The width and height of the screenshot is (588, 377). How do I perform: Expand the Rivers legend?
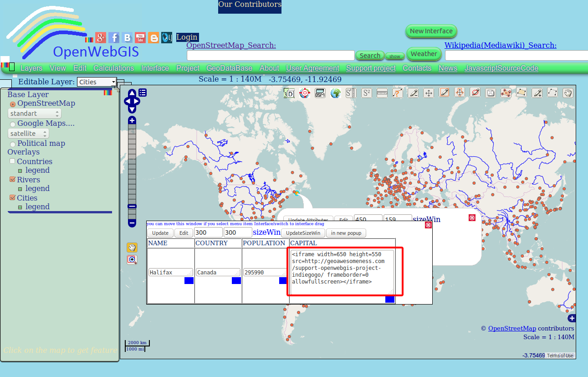pyautogui.click(x=20, y=189)
